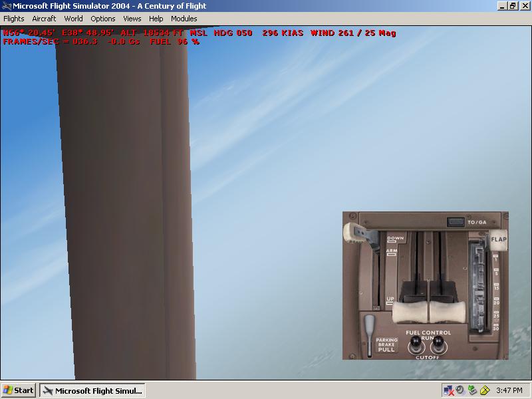Click the TO/GA button on throttle panel
532x399 pixels.
point(456,222)
